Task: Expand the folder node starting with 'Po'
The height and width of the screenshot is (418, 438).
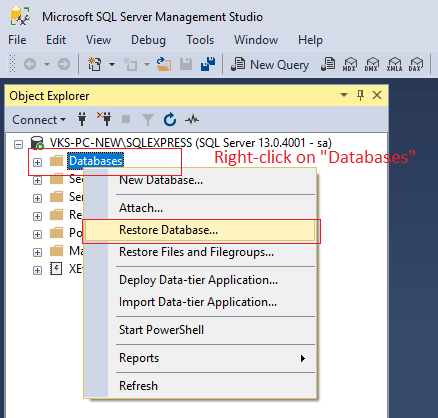Action: 37,234
